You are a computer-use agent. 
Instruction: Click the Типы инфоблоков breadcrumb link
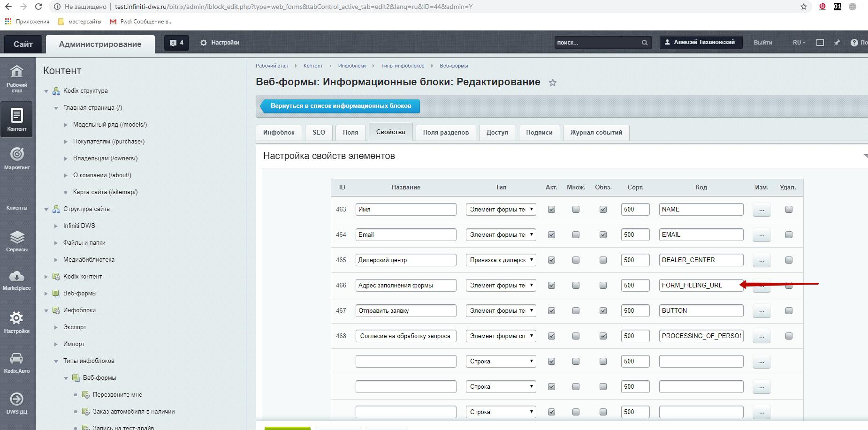(x=403, y=66)
